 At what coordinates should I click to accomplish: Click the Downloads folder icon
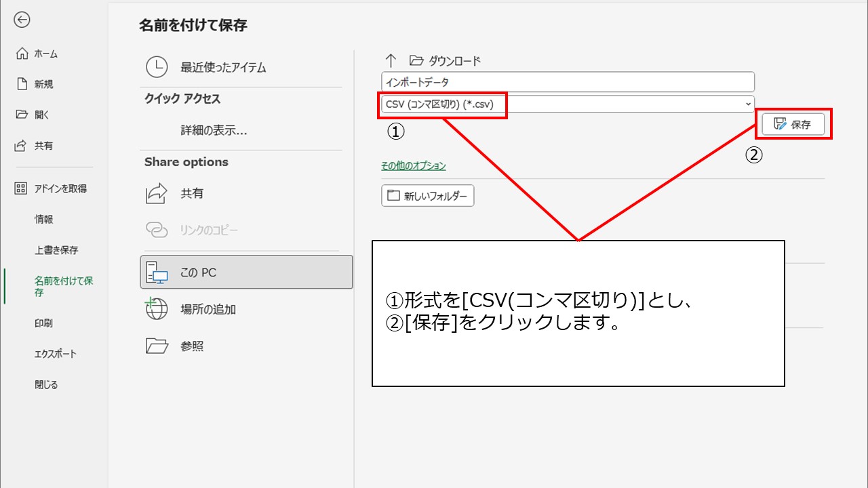click(x=415, y=60)
